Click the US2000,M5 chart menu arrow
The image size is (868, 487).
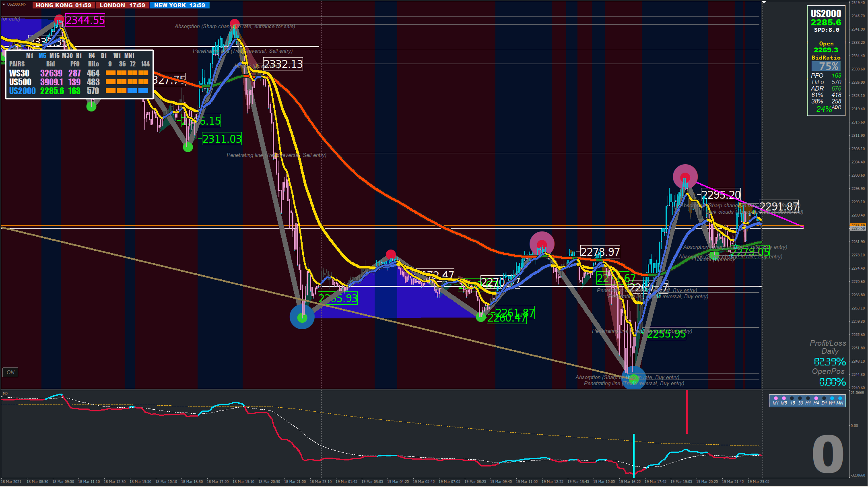point(4,4)
